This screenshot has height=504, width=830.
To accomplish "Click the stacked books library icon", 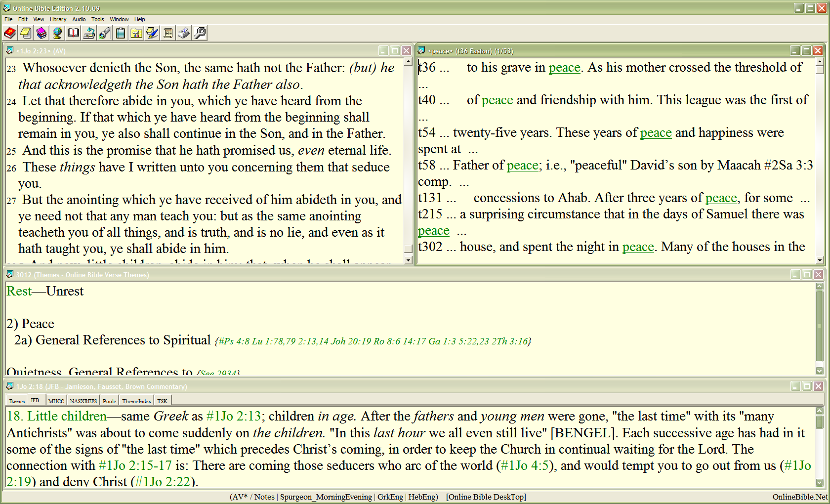I will click(x=41, y=33).
